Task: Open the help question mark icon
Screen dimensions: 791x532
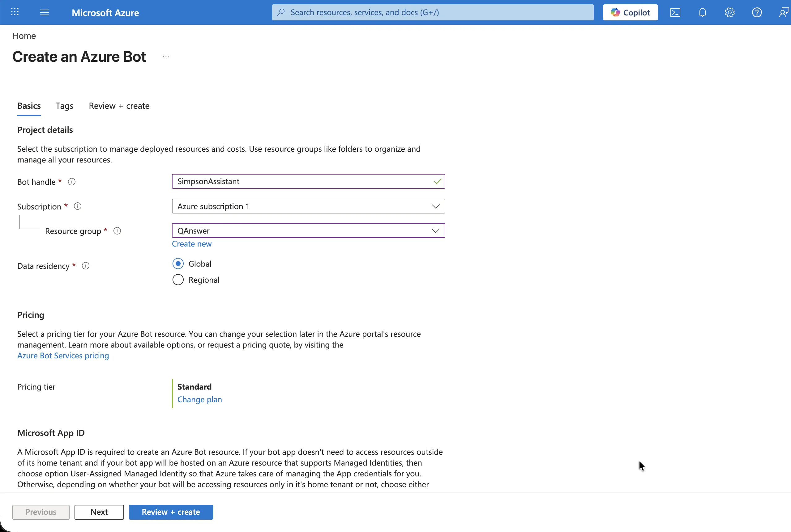Action: point(757,13)
